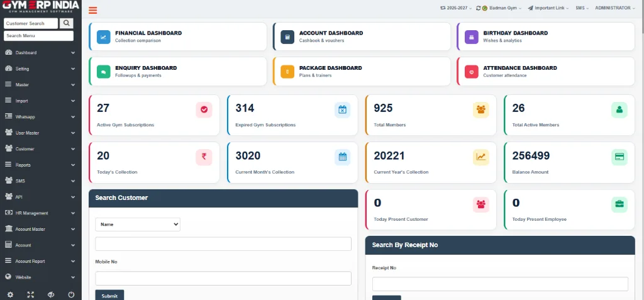
Task: Click the name text field below Name dropdown
Action: 223,243
